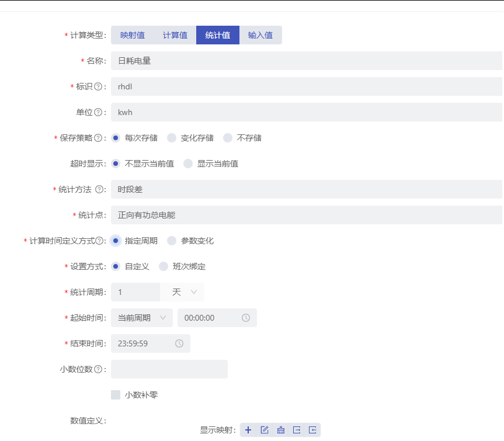Viewport: 504px width, 441px height.
Task: Check the 小数补零 checkbox
Action: click(115, 394)
